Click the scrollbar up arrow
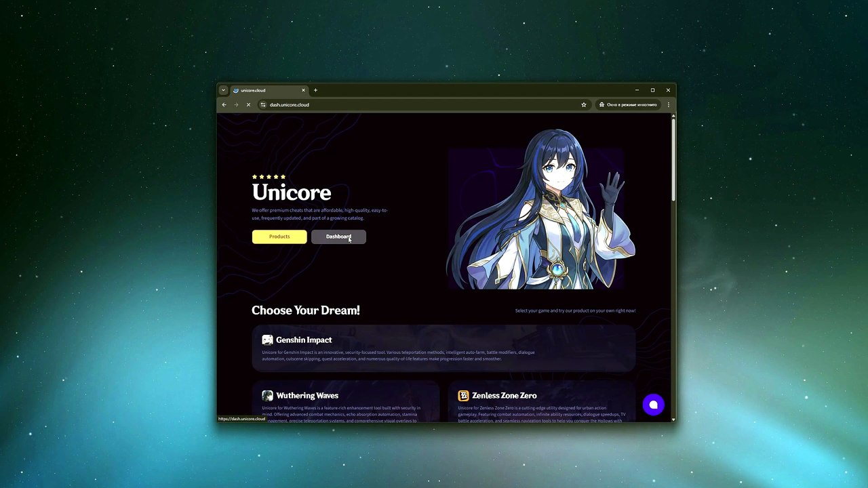Screen dimensions: 868x488 coord(673,116)
